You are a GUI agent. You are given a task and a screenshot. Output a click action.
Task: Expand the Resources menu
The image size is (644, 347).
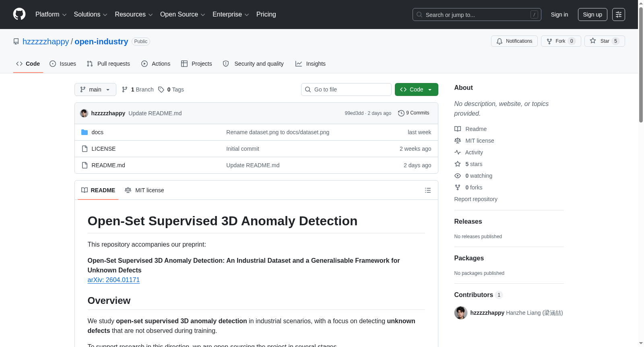click(x=134, y=15)
